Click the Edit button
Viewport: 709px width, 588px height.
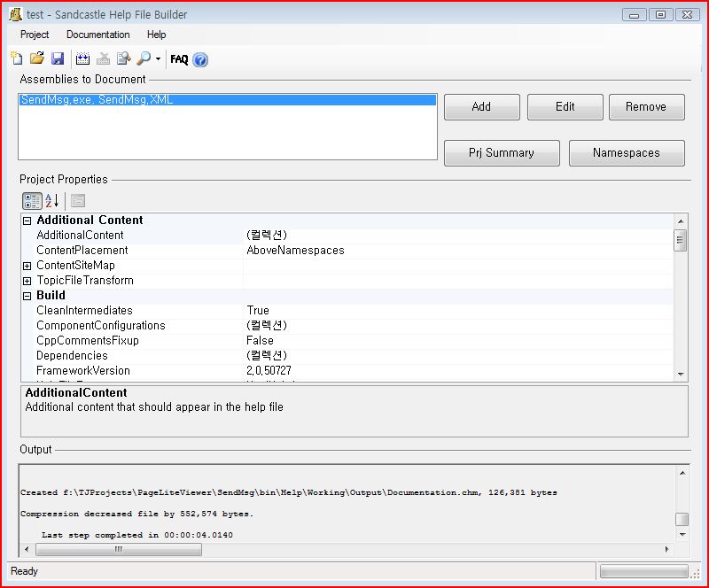(x=565, y=106)
